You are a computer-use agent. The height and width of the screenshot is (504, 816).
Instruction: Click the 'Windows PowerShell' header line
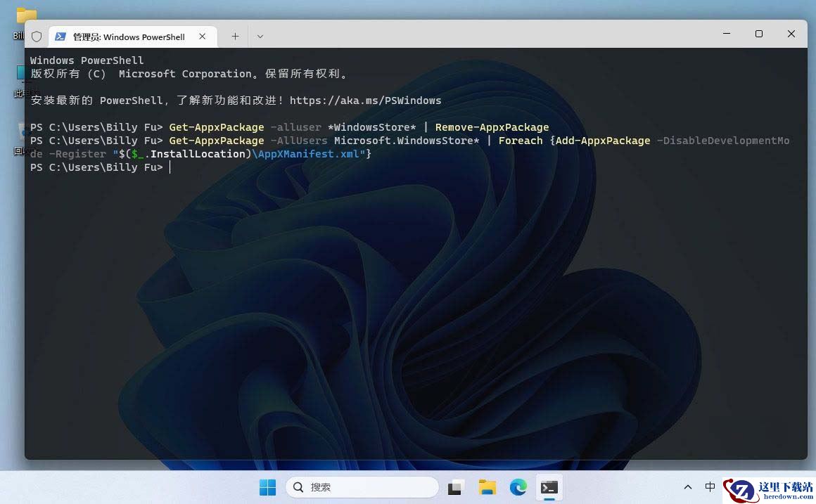pyautogui.click(x=87, y=60)
